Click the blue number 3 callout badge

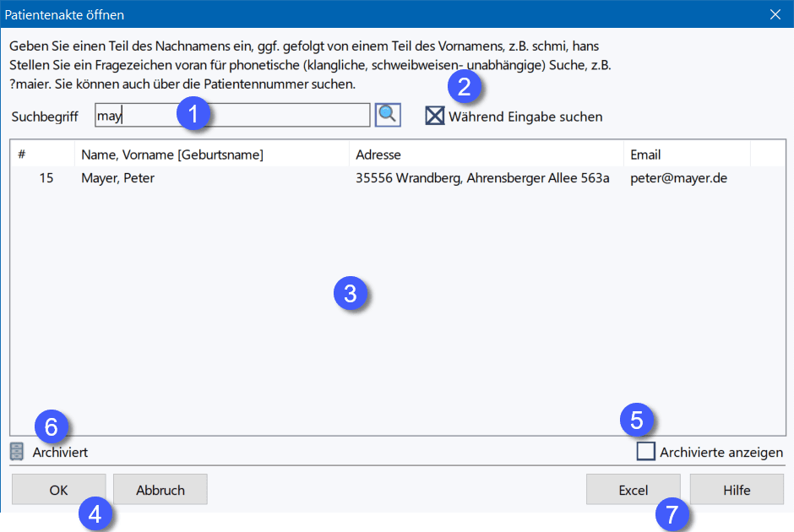coord(350,293)
